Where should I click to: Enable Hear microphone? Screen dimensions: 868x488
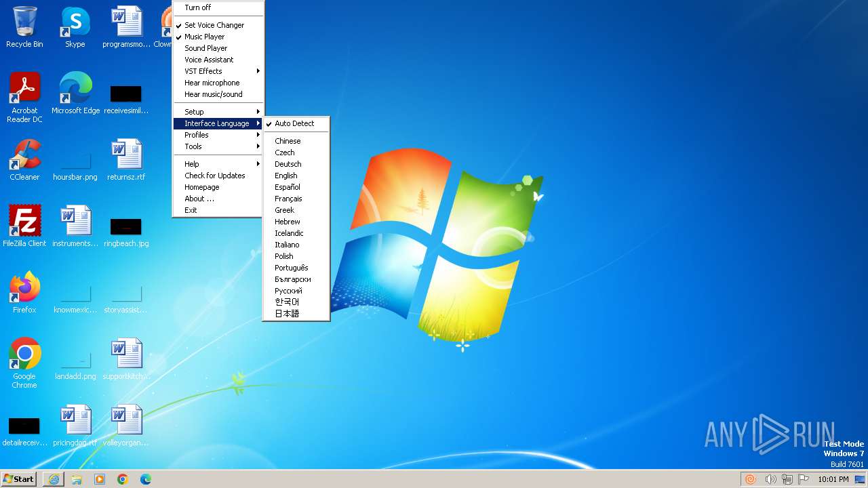(218, 83)
